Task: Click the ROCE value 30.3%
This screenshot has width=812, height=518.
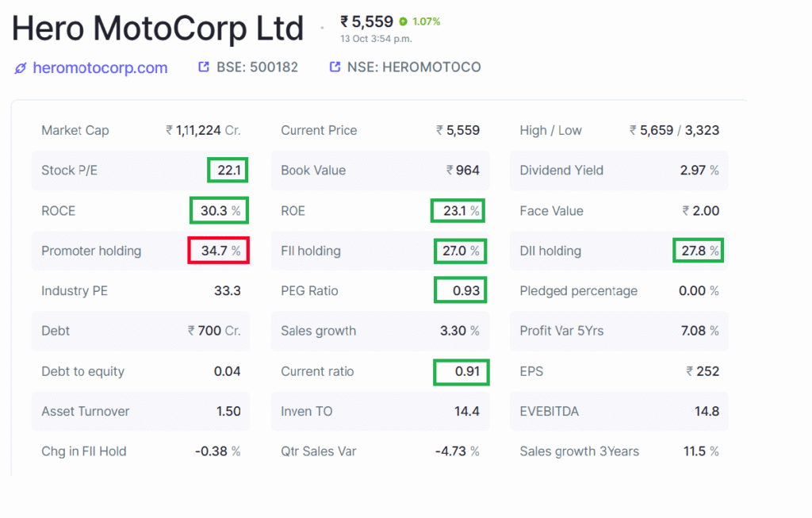Action: tap(219, 210)
